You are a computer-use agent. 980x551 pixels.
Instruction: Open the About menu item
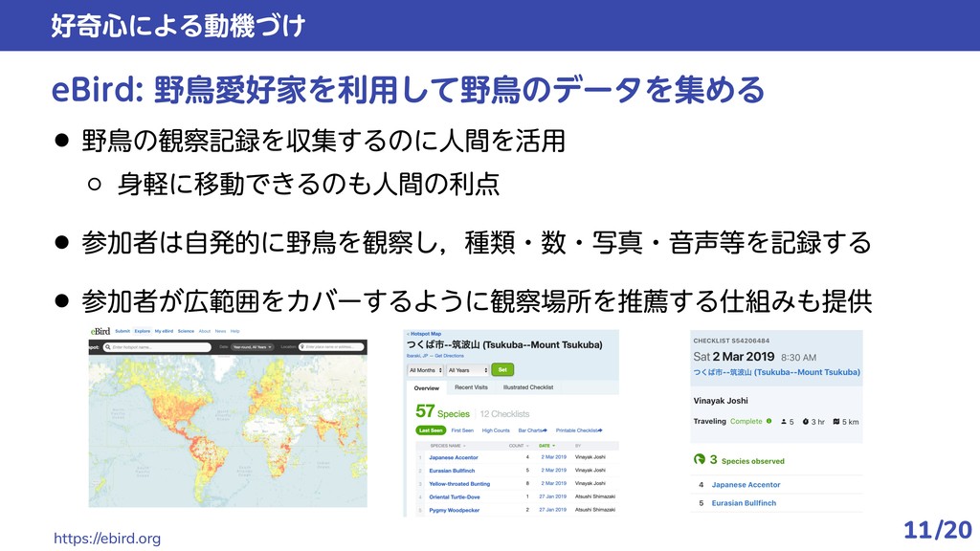click(205, 331)
